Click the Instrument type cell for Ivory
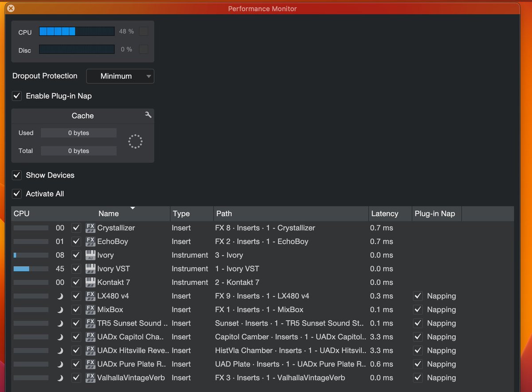The height and width of the screenshot is (392, 532). 190,255
